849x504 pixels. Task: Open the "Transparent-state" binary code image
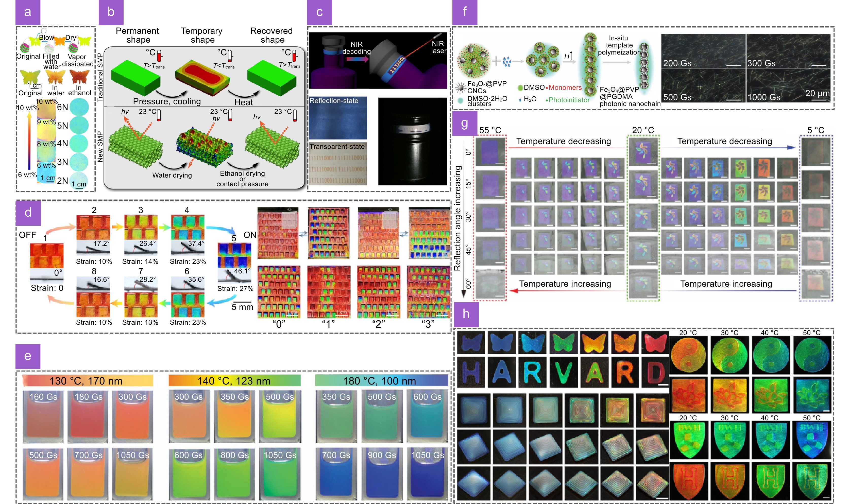click(338, 164)
